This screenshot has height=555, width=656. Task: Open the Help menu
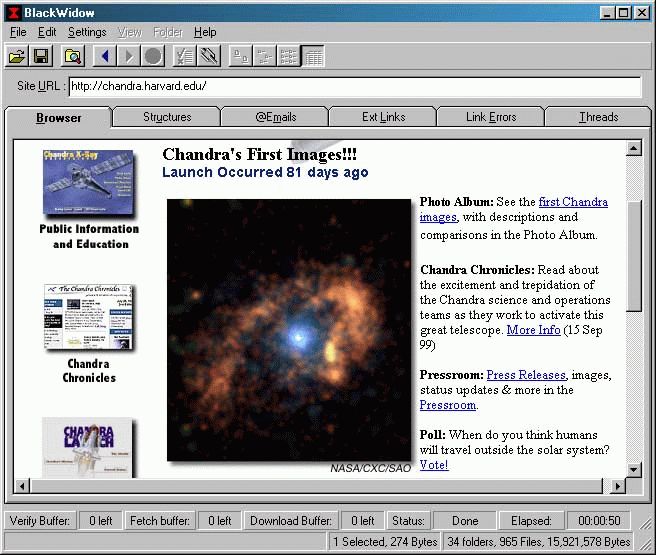point(205,32)
